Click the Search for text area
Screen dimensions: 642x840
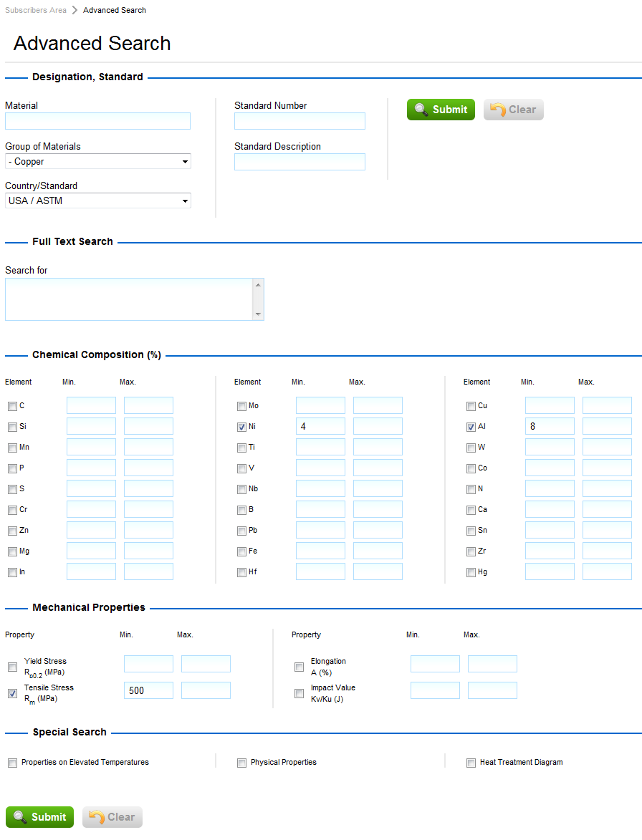coord(129,299)
